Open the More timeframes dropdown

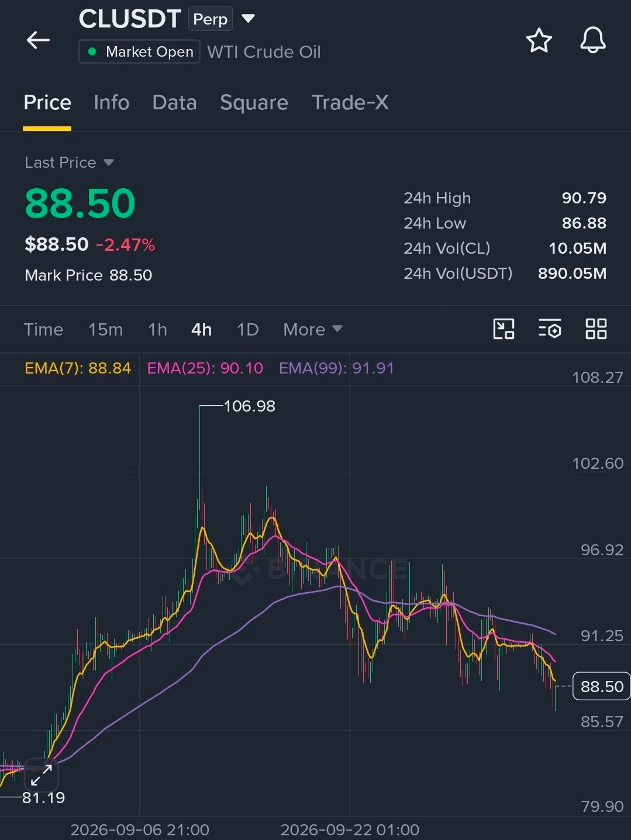click(312, 330)
